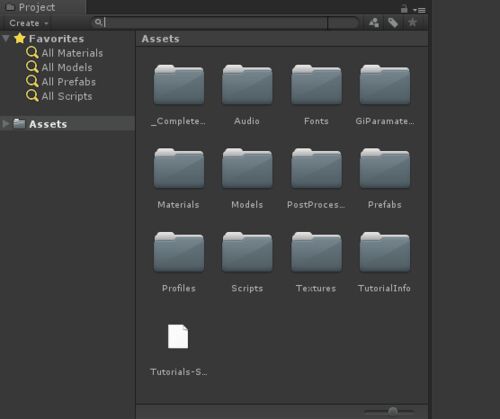Click in the asset search field
The image size is (500, 419).
pos(215,23)
